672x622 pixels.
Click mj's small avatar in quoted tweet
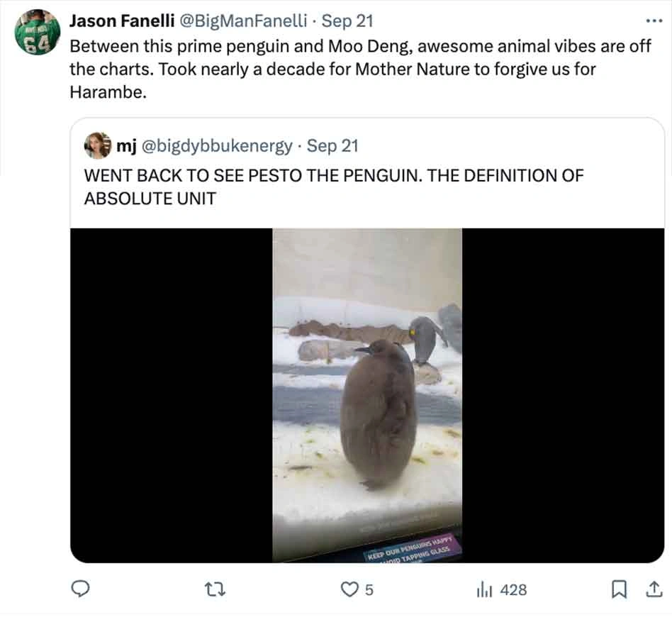point(98,145)
